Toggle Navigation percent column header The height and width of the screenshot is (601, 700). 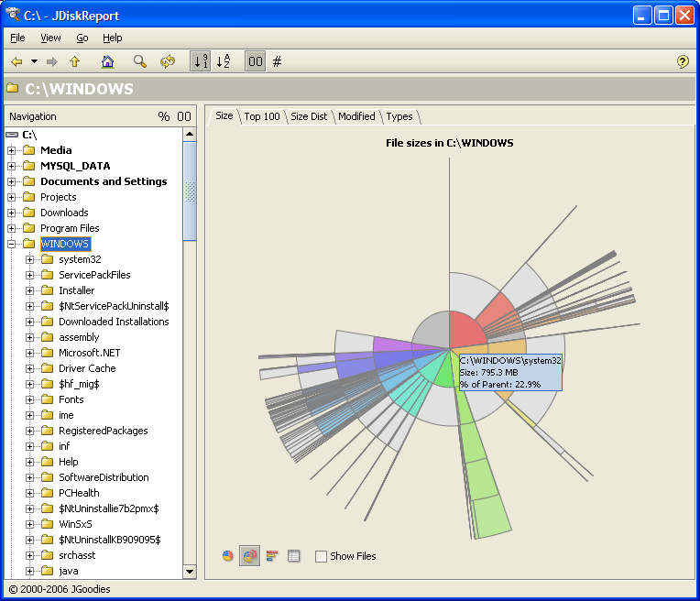click(163, 116)
